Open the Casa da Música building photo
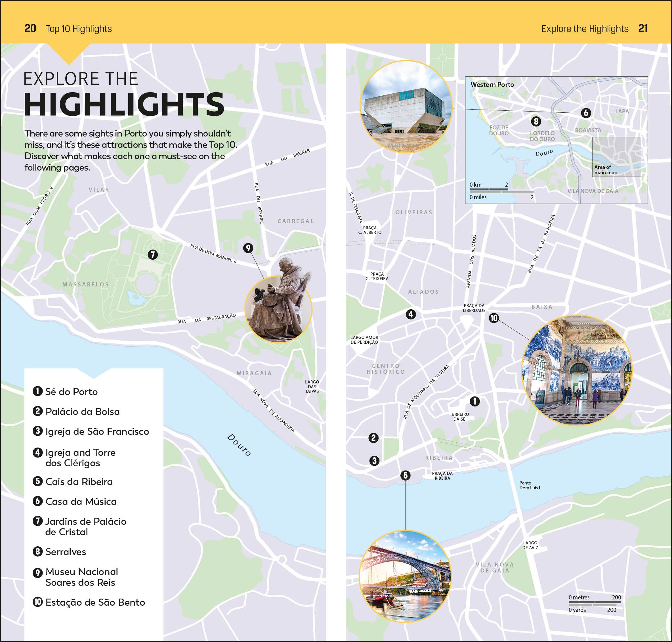672x642 pixels. (406, 107)
